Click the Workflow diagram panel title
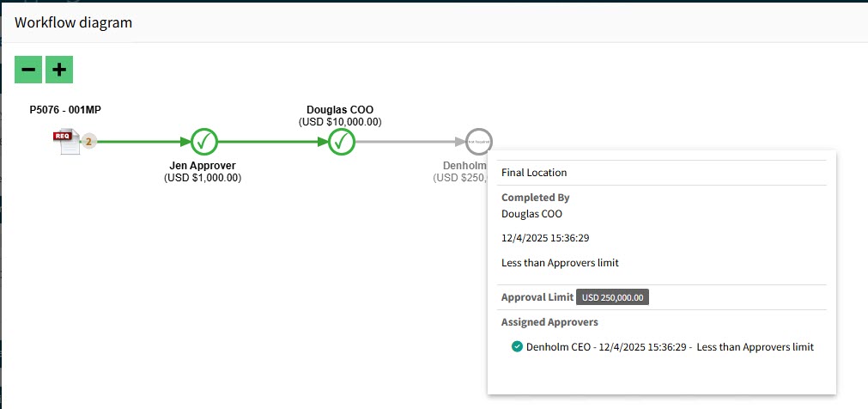 tap(74, 22)
